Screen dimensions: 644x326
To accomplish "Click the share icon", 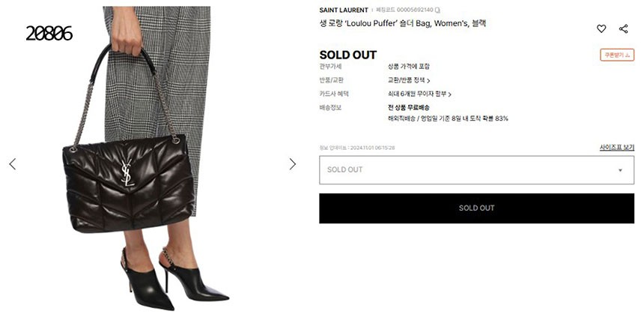I will 623,28.
